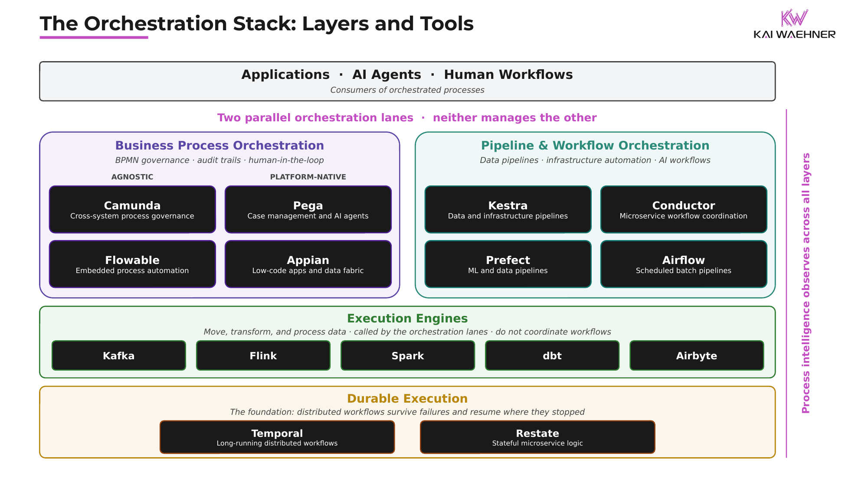The width and height of the screenshot is (868, 488).
Task: Select the Restate durable execution card
Action: coord(537,437)
